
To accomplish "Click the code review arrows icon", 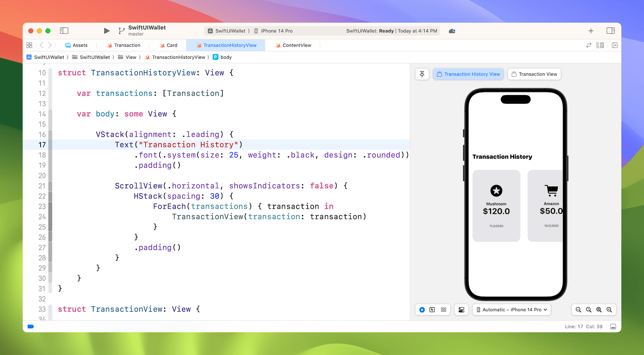I will 589,45.
